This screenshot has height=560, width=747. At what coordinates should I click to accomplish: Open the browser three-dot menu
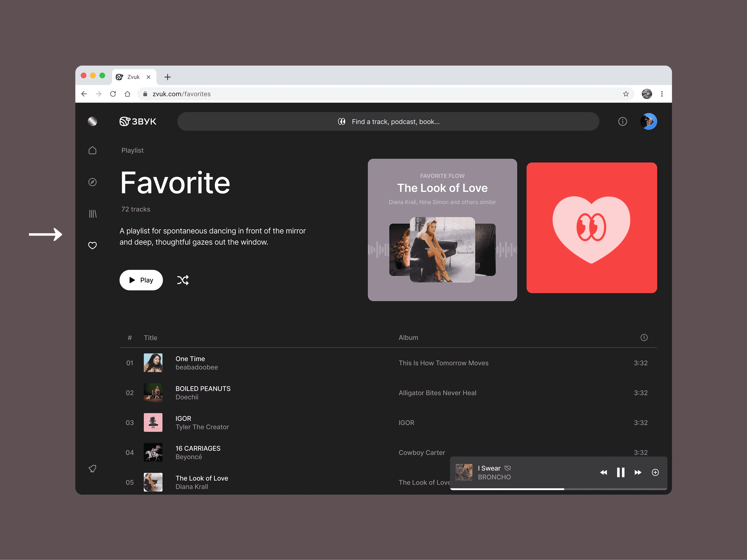click(661, 94)
